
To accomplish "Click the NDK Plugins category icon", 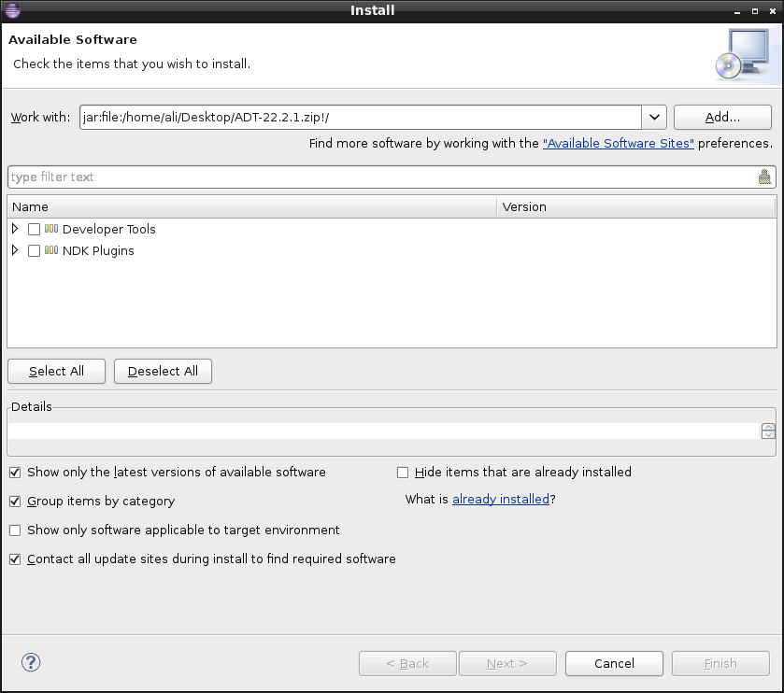I will pos(51,250).
